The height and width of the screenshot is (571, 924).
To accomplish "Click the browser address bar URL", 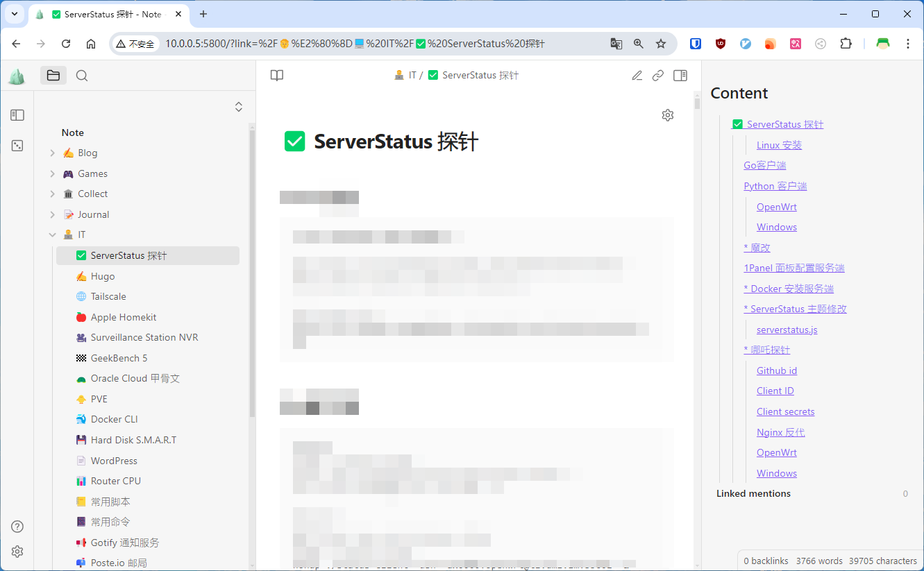I will click(354, 44).
